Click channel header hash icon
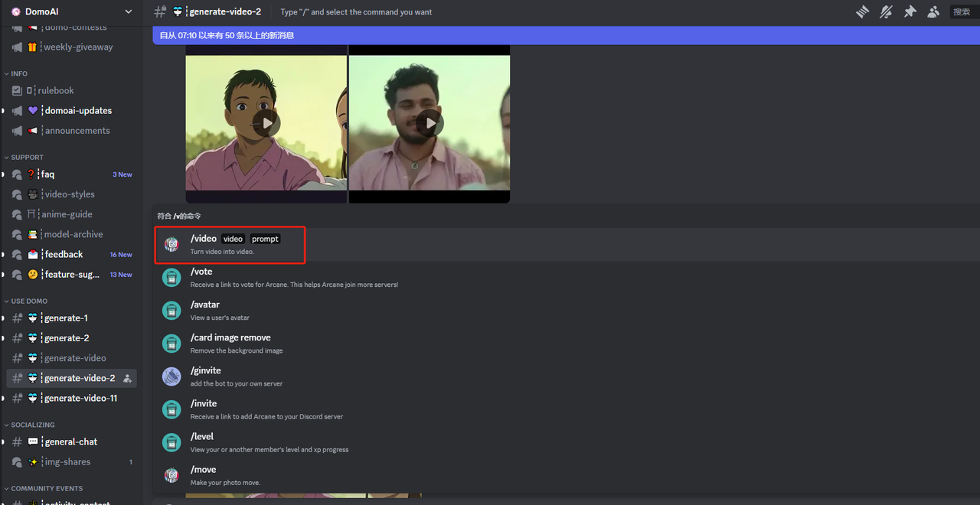Image resolution: width=980 pixels, height=505 pixels. tap(160, 11)
